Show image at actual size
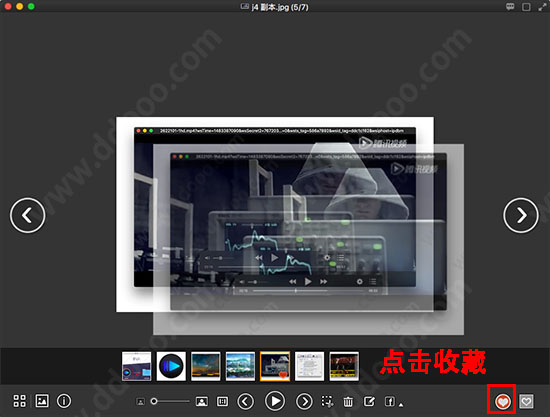This screenshot has width=550, height=417. click(x=222, y=401)
